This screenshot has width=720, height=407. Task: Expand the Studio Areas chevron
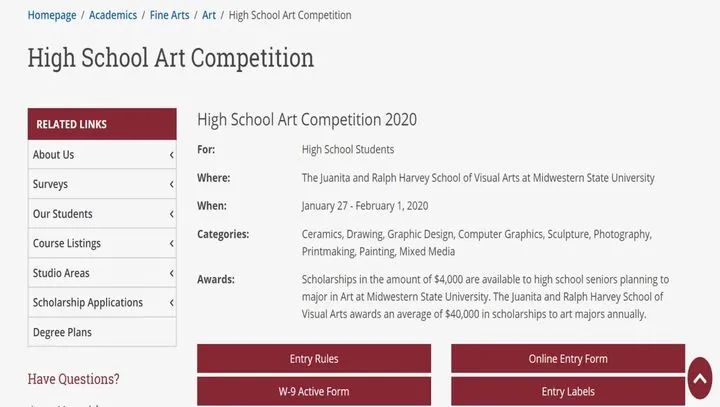coord(171,273)
